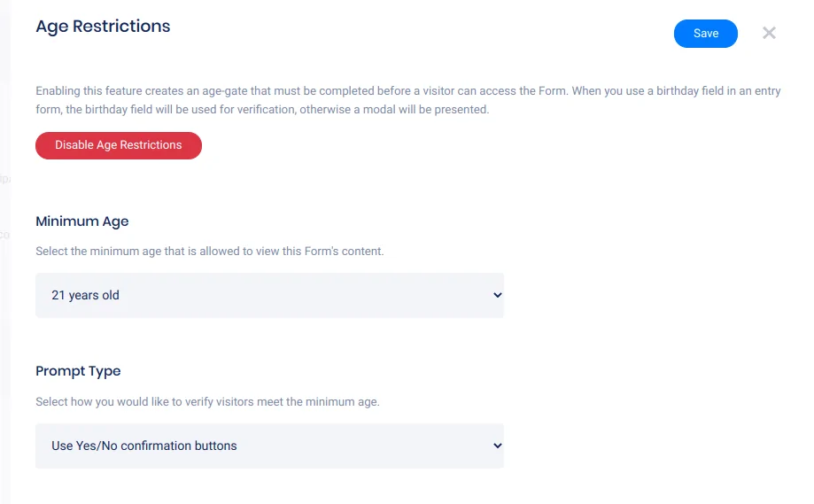Image resolution: width=814 pixels, height=504 pixels.
Task: Click the blue Save button
Action: click(705, 34)
